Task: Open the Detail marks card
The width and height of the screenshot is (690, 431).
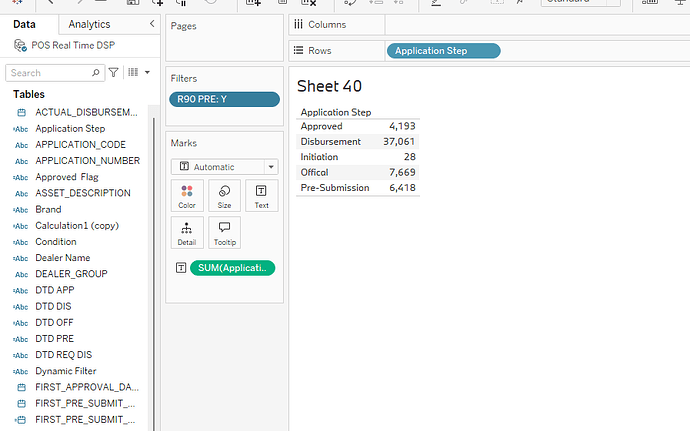Action: tap(187, 232)
